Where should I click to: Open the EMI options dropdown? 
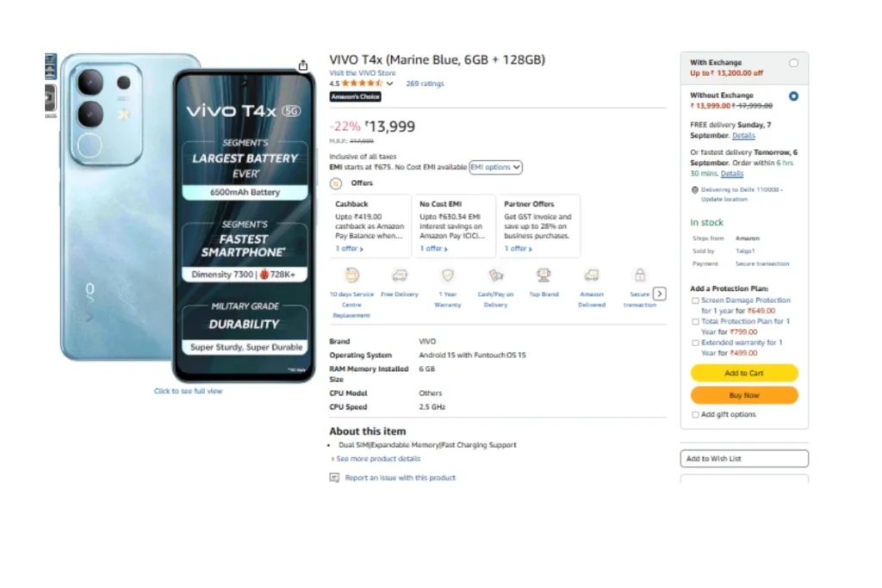[x=495, y=167]
